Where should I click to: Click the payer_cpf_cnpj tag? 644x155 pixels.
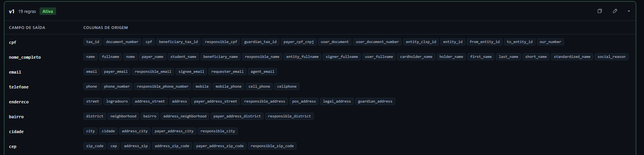pos(298,42)
